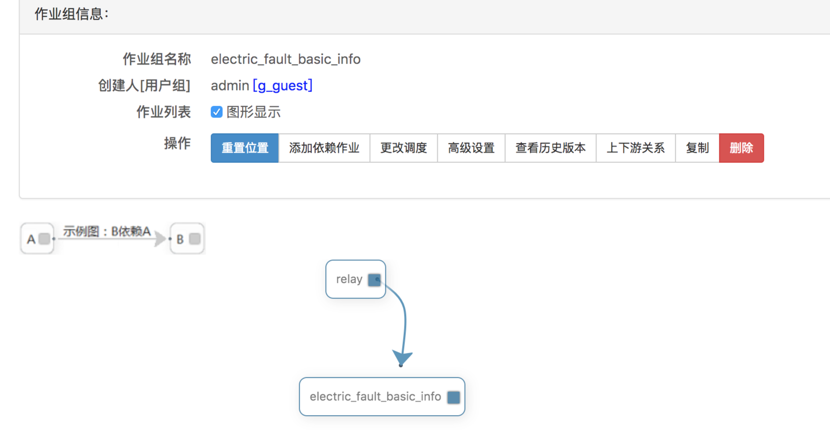The width and height of the screenshot is (830, 438).
Task: Click the gray square on example node B
Action: pyautogui.click(x=195, y=239)
